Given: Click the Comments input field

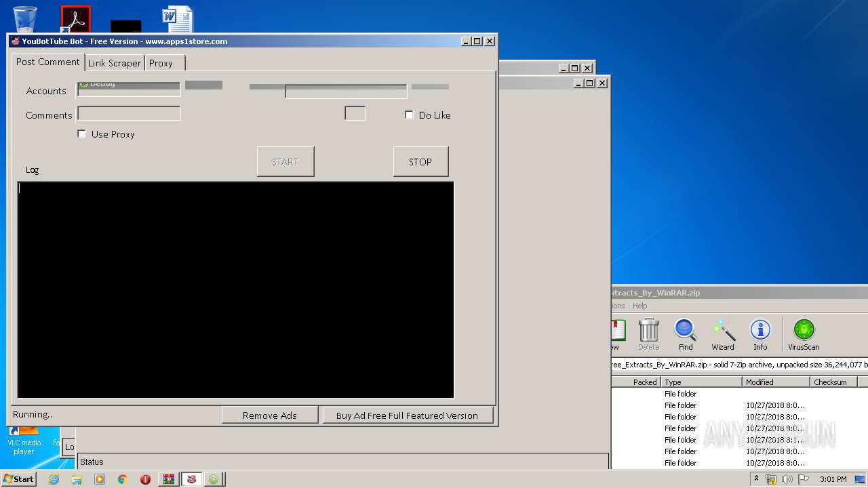Looking at the screenshot, I should pos(129,114).
